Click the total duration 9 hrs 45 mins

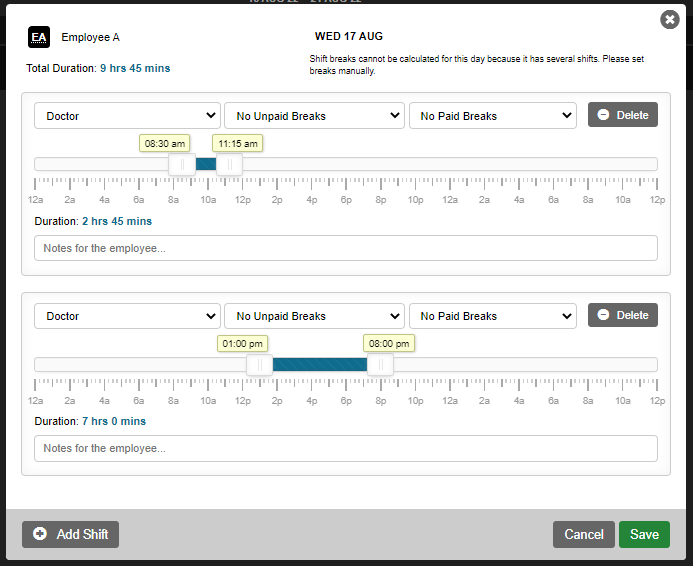point(135,68)
